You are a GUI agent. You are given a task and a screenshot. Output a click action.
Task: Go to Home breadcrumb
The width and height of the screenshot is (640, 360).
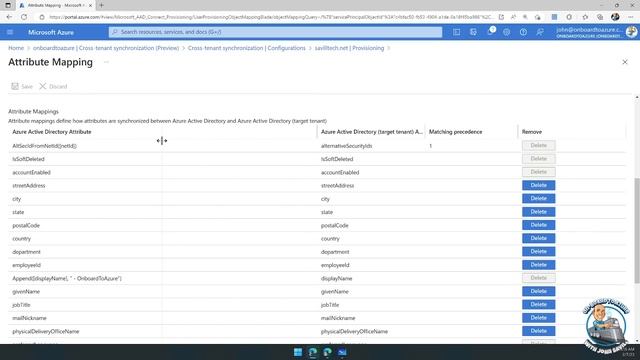pos(16,48)
